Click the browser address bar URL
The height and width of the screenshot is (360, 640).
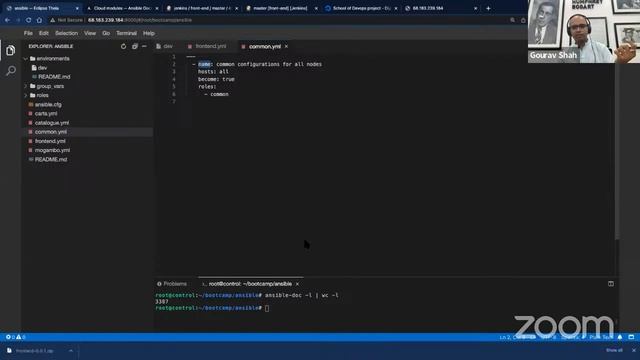[140, 20]
